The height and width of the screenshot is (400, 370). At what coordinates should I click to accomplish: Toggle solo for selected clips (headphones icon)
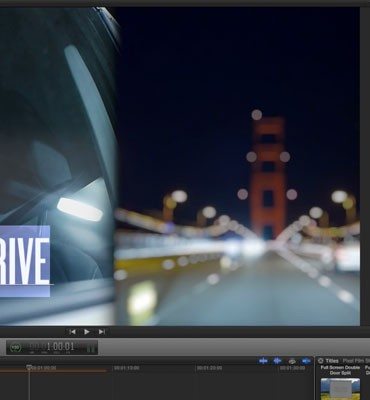292,361
